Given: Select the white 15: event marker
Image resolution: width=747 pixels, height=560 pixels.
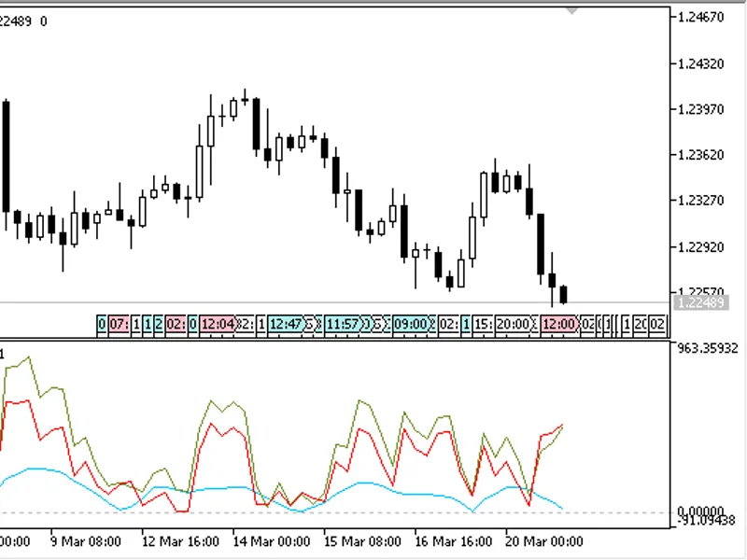Looking at the screenshot, I should coord(483,325).
